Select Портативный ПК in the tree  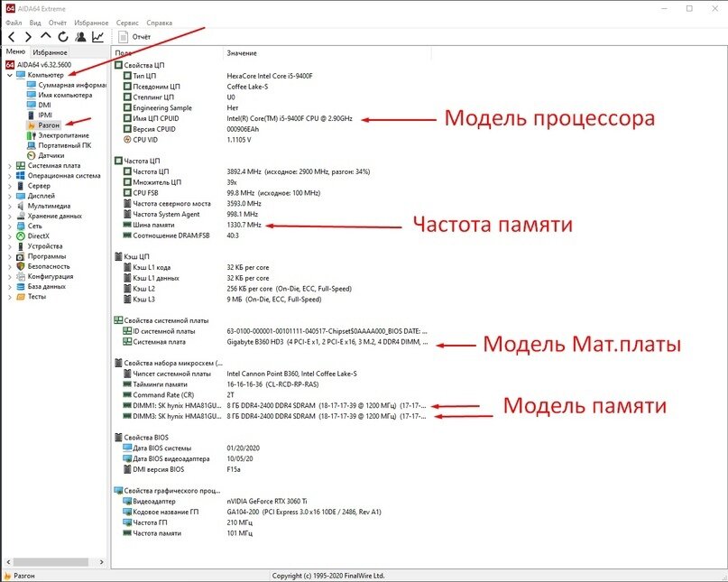tap(59, 145)
